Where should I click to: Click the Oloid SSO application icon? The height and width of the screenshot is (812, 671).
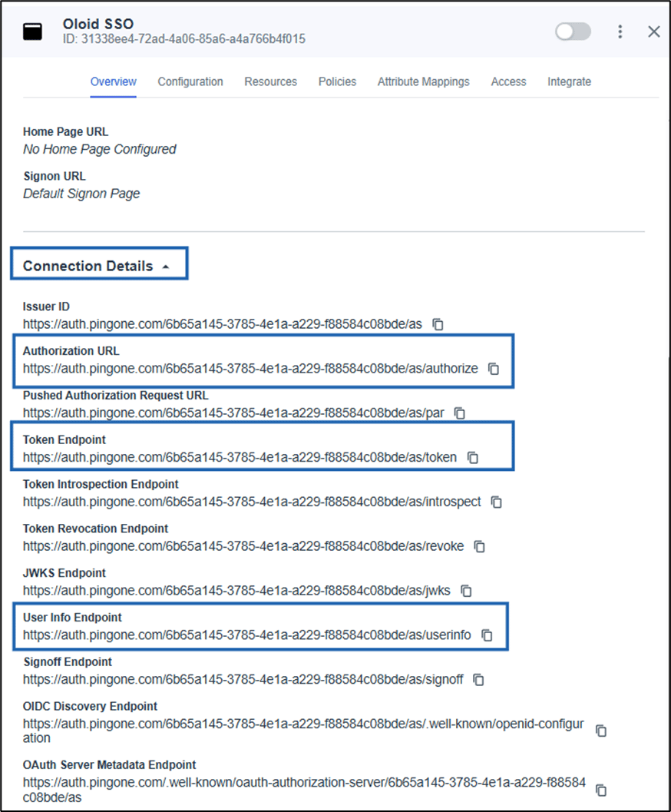[x=32, y=31]
